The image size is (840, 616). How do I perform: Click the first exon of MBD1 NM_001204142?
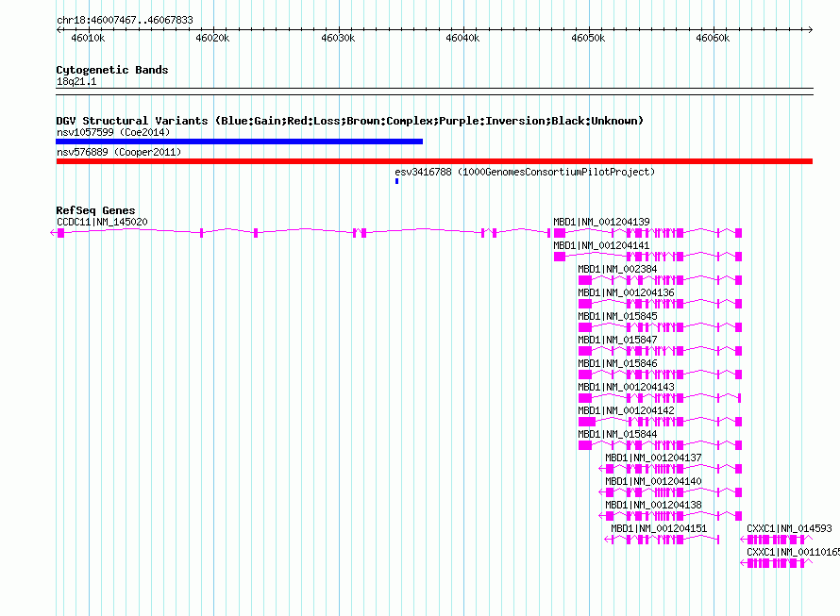(587, 422)
